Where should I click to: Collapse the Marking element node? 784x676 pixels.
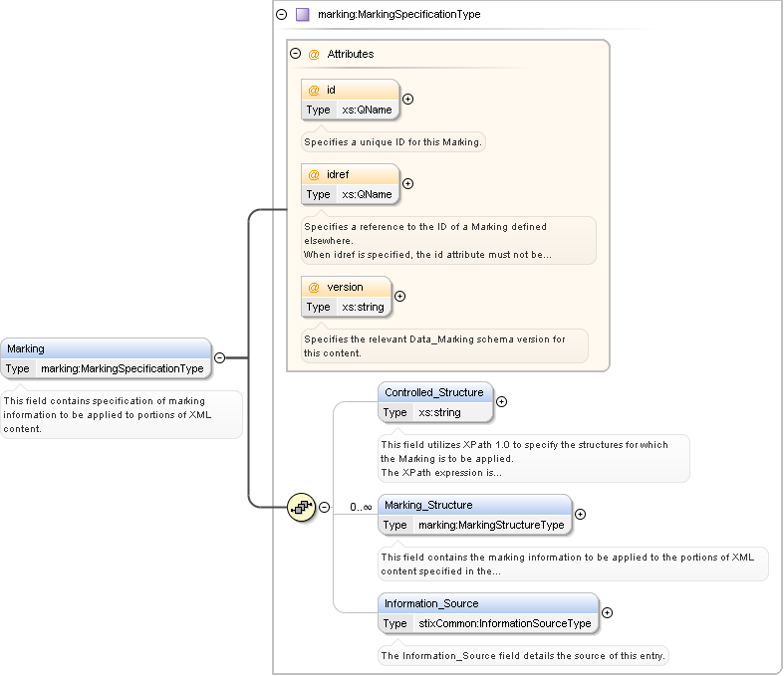(219, 357)
